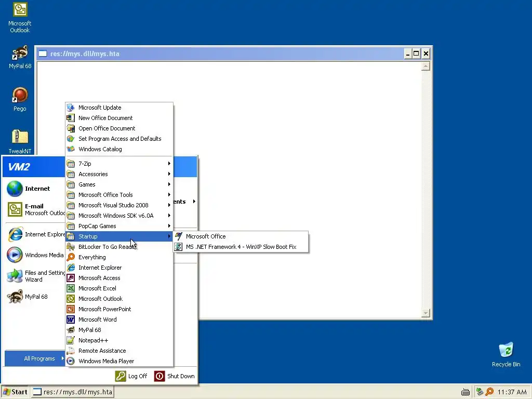The height and width of the screenshot is (399, 532).
Task: Open Files and Settings Wizard
Action: pyautogui.click(x=35, y=276)
